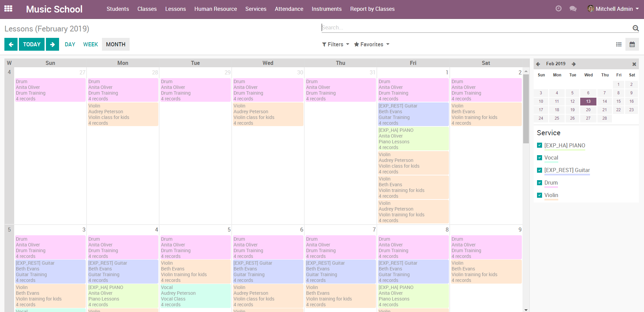Toggle the Drum service checkbox

[539, 183]
